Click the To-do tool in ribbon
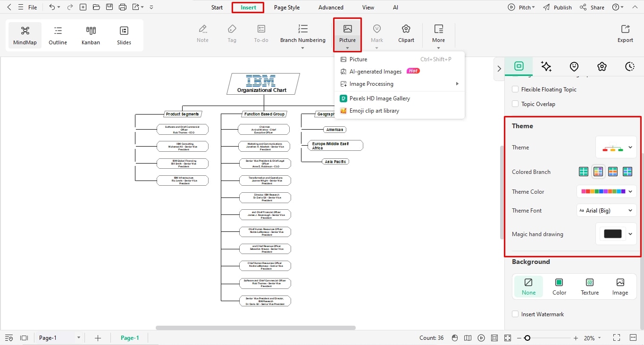Screen dimensions: 644x345 261,33
